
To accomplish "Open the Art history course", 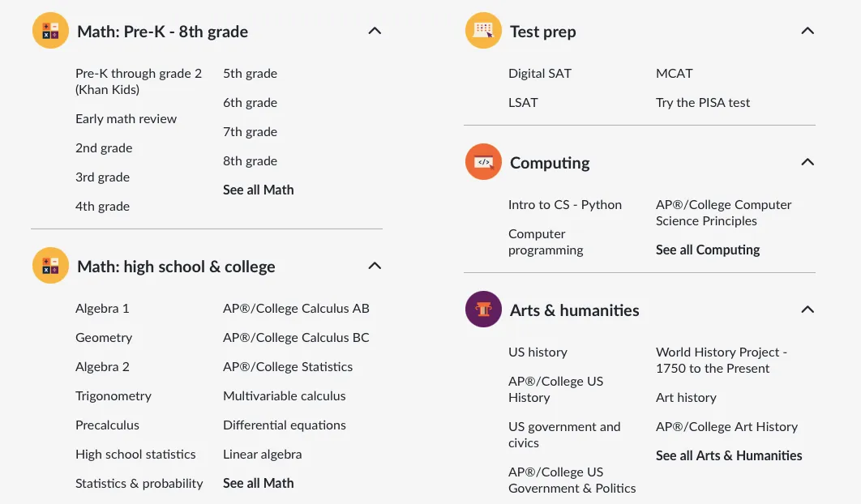I will [686, 398].
